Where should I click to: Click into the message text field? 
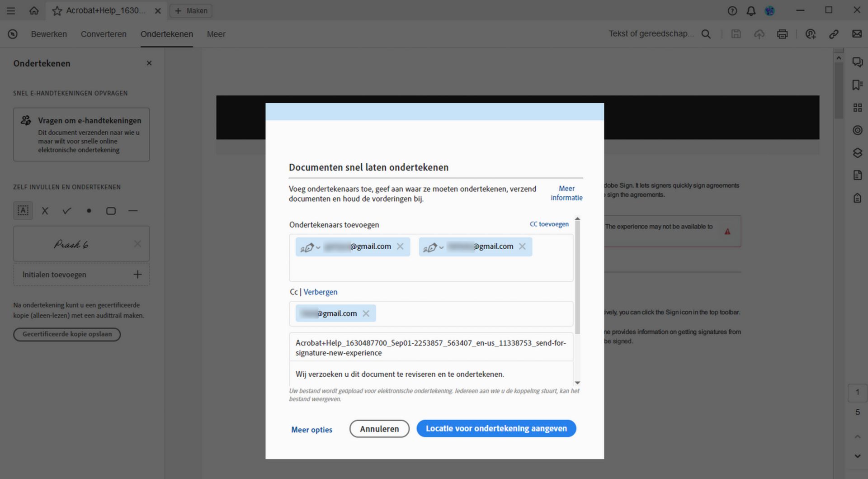click(x=429, y=374)
